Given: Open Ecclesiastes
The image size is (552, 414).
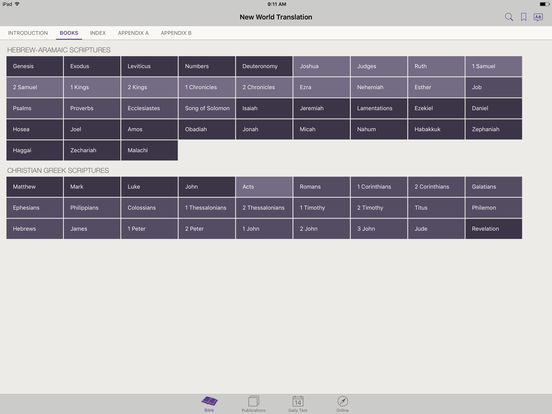Looking at the screenshot, I should click(x=149, y=108).
